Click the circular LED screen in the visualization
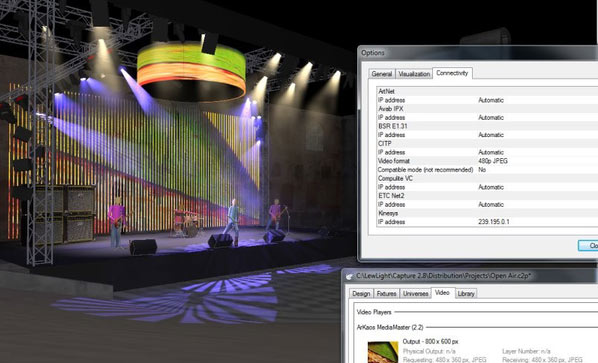 click(191, 72)
